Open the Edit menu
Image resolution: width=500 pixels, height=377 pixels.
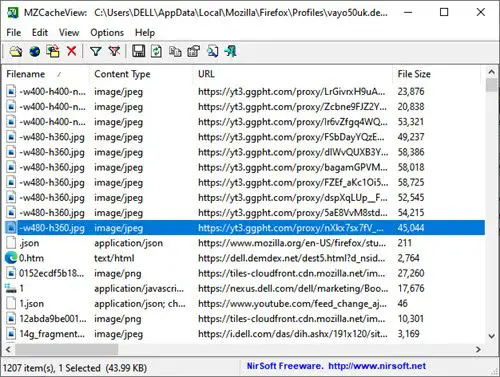click(x=40, y=33)
